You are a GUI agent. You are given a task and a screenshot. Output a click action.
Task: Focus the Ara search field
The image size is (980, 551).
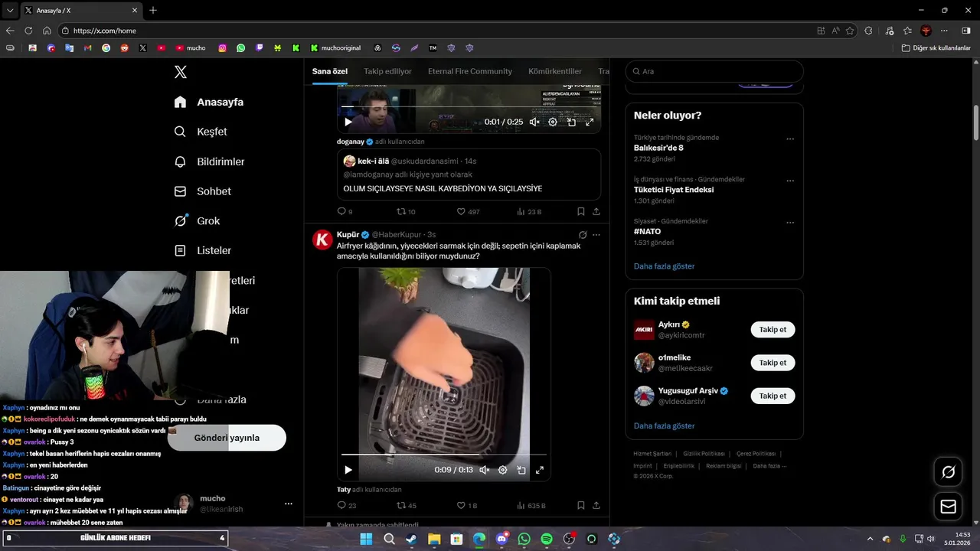click(x=714, y=71)
